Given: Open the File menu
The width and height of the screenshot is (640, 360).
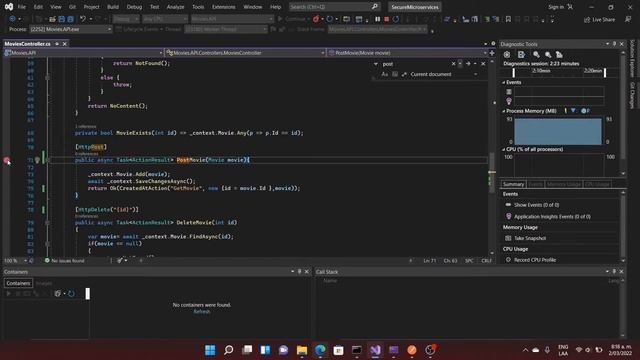Looking at the screenshot, I should click(x=22, y=7).
